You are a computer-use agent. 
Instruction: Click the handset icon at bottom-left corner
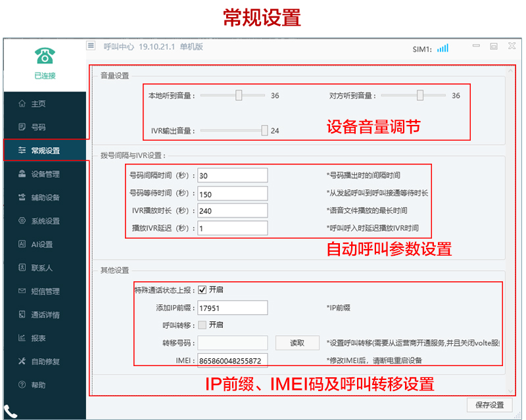(x=11, y=411)
